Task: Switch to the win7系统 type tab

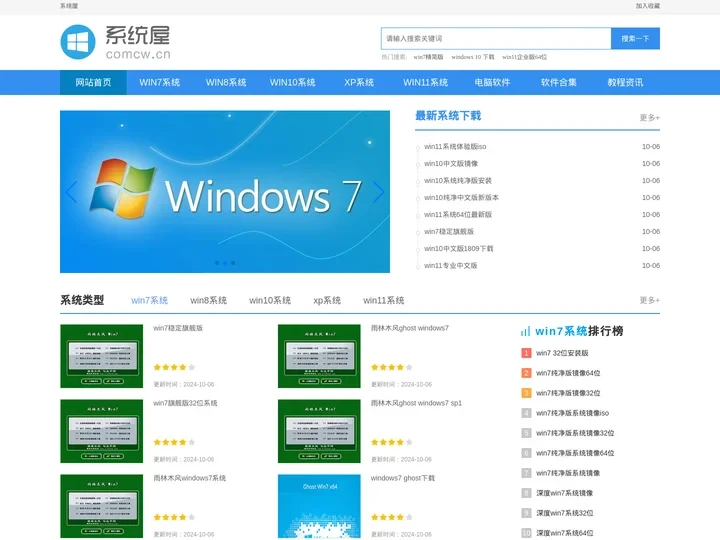Action: click(x=149, y=300)
